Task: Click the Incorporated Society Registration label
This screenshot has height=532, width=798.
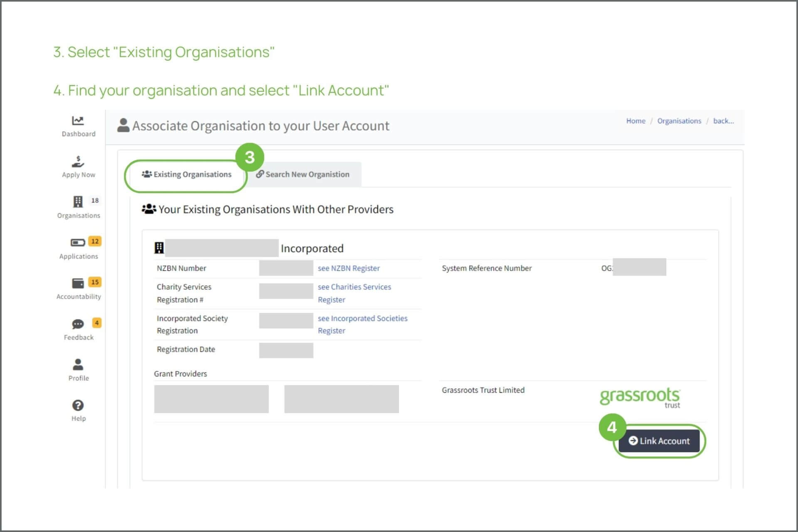Action: tap(192, 325)
